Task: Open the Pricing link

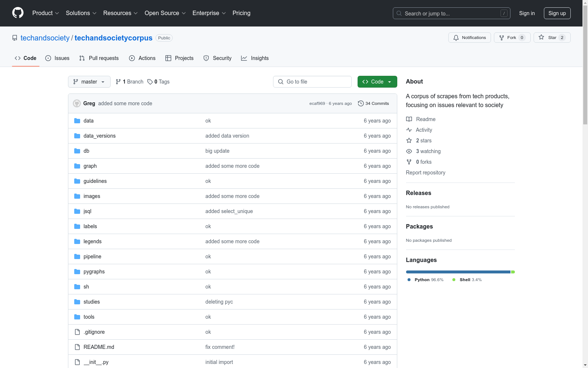Action: [x=241, y=13]
